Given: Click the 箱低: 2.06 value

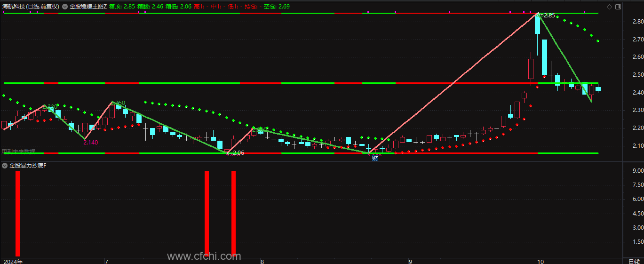Looking at the screenshot, I should [179, 7].
